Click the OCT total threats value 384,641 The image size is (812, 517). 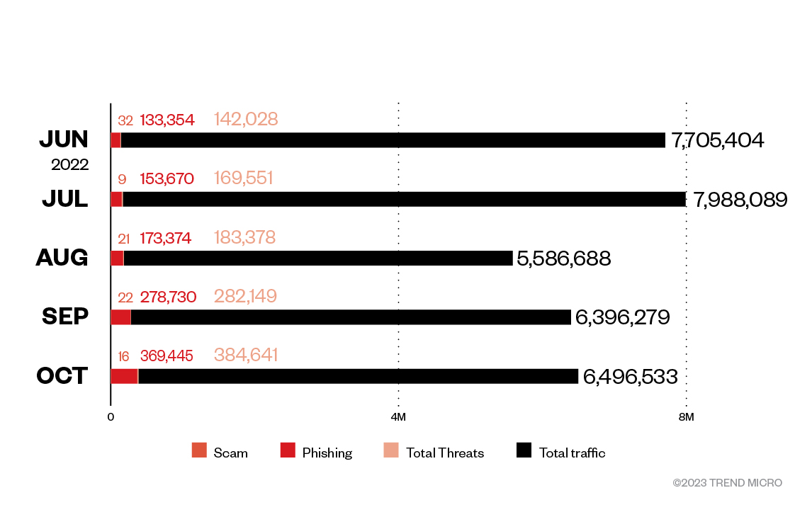click(x=245, y=356)
